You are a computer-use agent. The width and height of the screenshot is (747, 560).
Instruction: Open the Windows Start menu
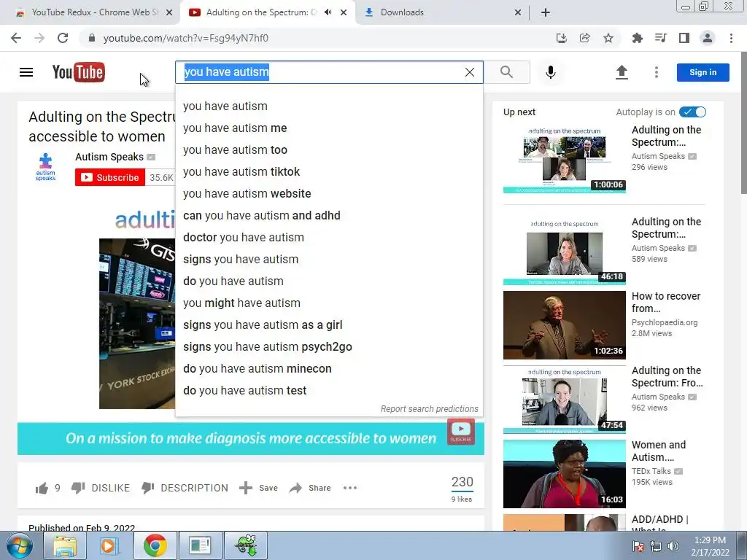click(x=19, y=545)
